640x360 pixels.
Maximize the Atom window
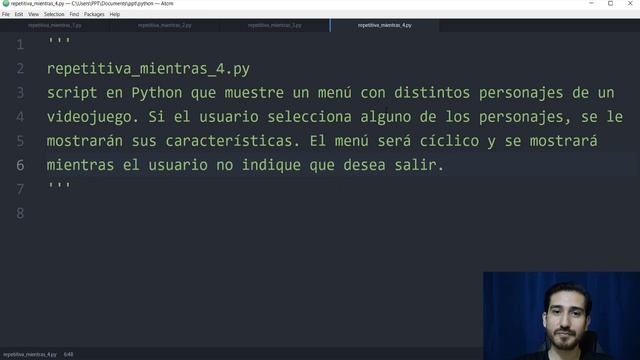[x=610, y=4]
